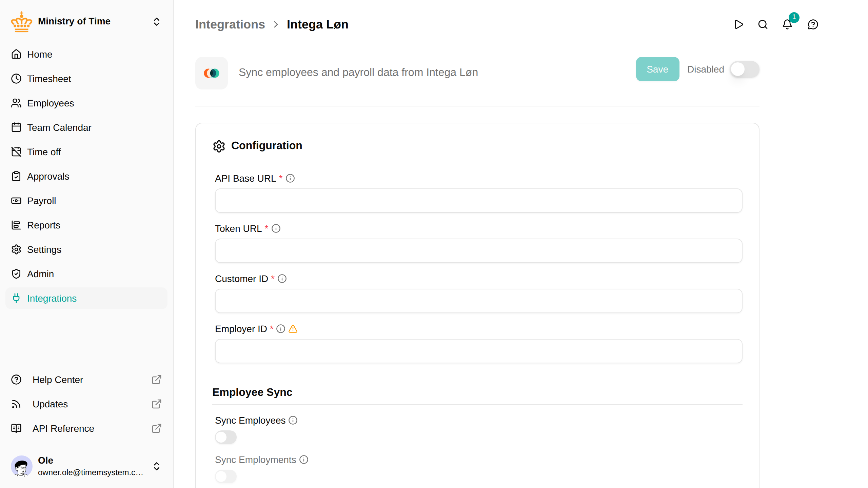
Task: Click the Configuration gear icon
Action: coord(219,146)
